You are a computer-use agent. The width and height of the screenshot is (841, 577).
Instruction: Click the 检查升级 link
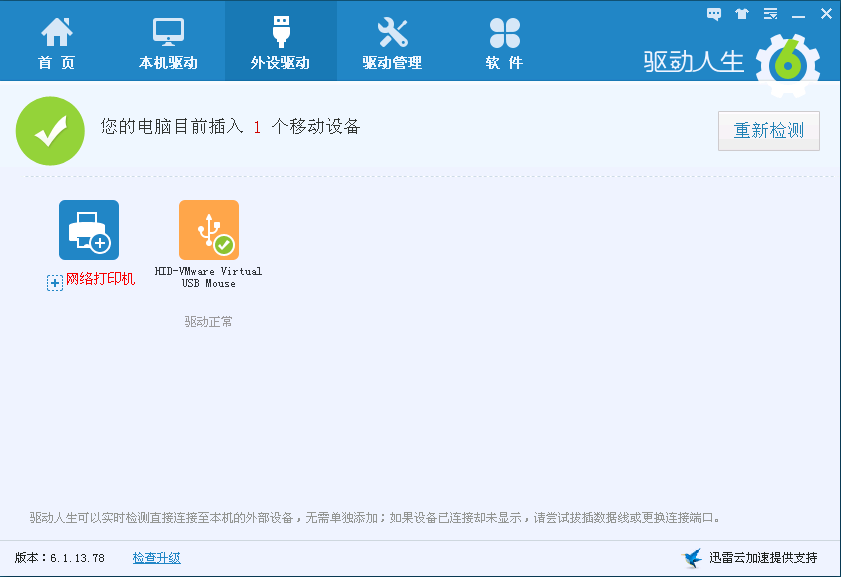tap(157, 558)
